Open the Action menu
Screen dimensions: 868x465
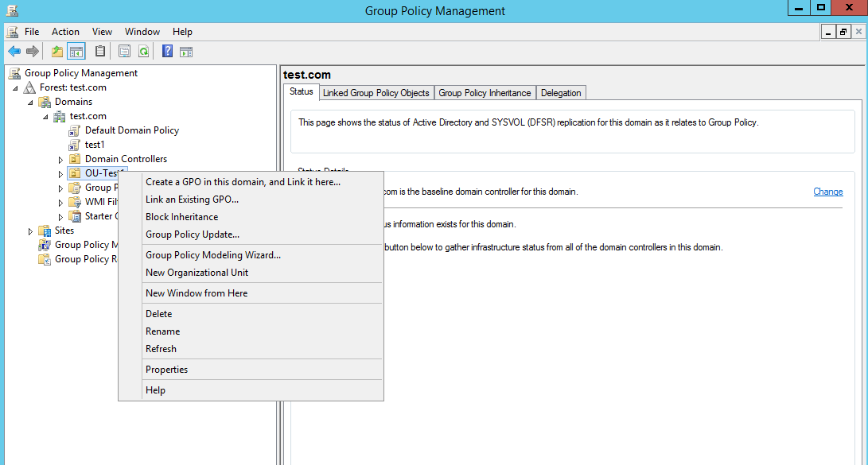(x=65, y=32)
